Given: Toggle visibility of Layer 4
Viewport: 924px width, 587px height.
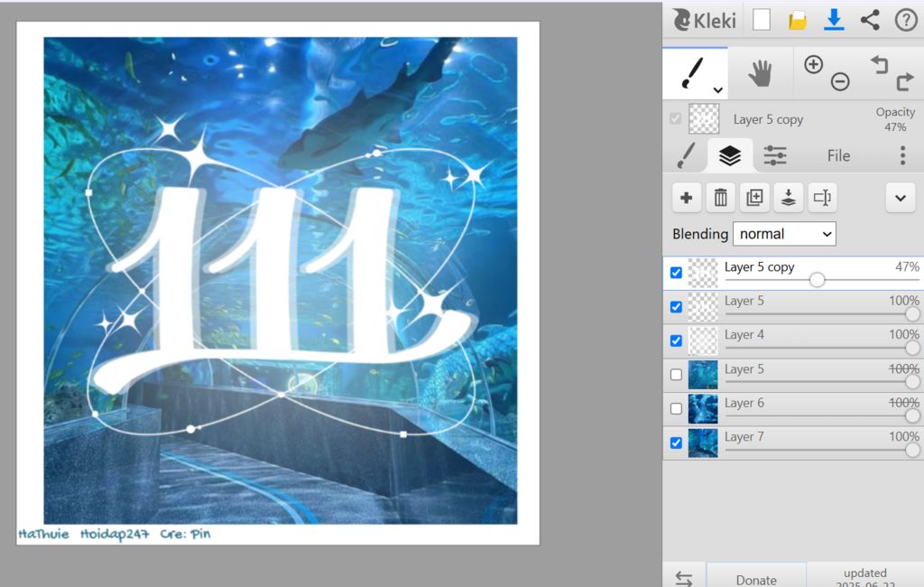Looking at the screenshot, I should pos(676,341).
